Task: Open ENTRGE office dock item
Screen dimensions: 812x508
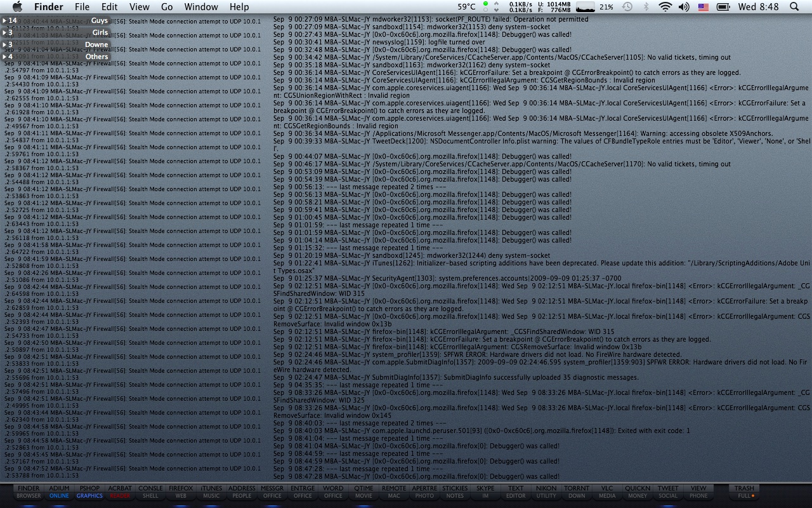Action: click(303, 492)
